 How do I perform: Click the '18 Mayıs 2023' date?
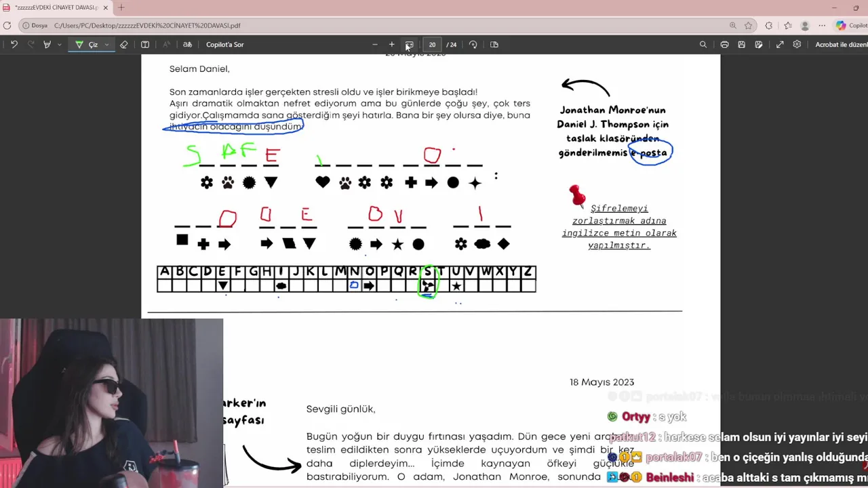601,382
